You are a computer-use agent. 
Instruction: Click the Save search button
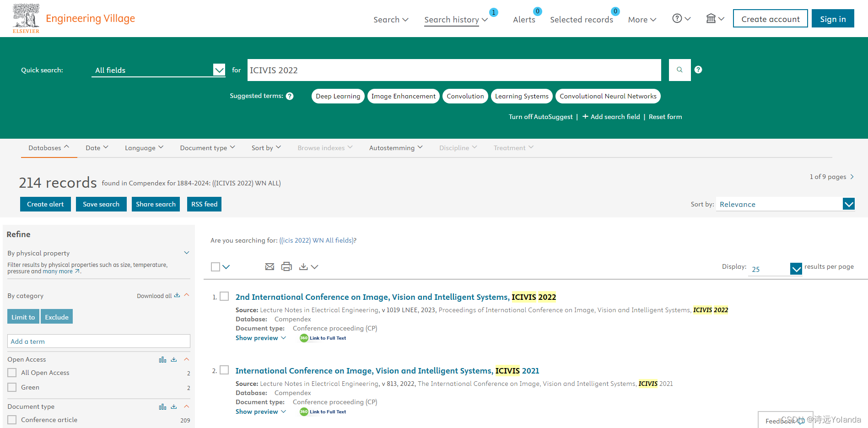coord(101,204)
